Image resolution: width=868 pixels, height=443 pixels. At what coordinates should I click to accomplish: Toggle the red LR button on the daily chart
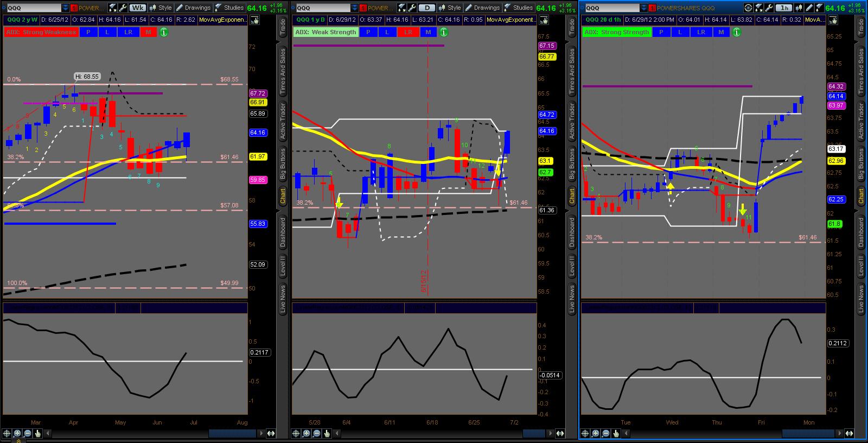[x=408, y=32]
